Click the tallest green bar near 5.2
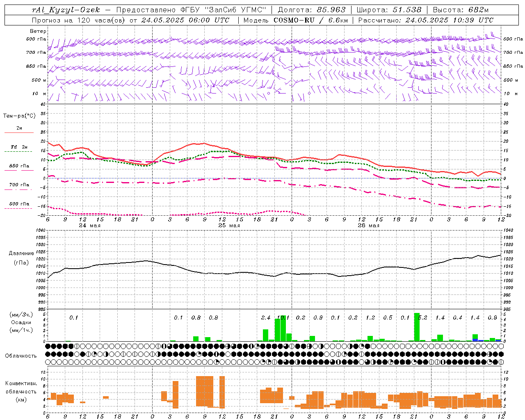 click(x=417, y=327)
